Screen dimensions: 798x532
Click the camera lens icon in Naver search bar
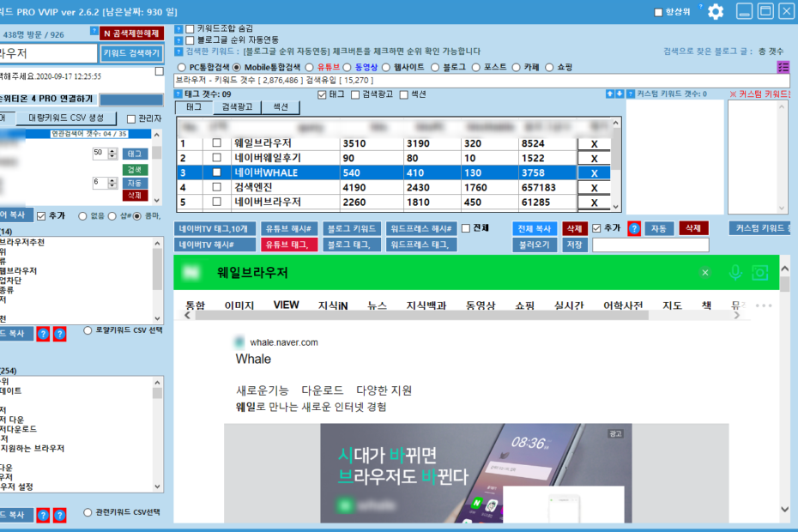pyautogui.click(x=760, y=272)
